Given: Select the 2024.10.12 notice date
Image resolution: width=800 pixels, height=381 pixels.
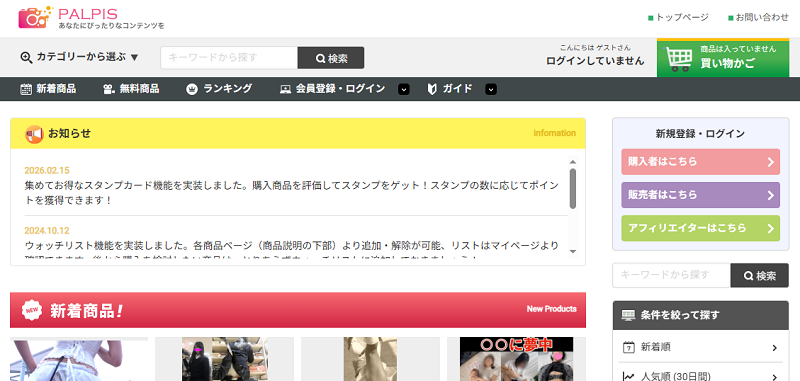Looking at the screenshot, I should [47, 231].
